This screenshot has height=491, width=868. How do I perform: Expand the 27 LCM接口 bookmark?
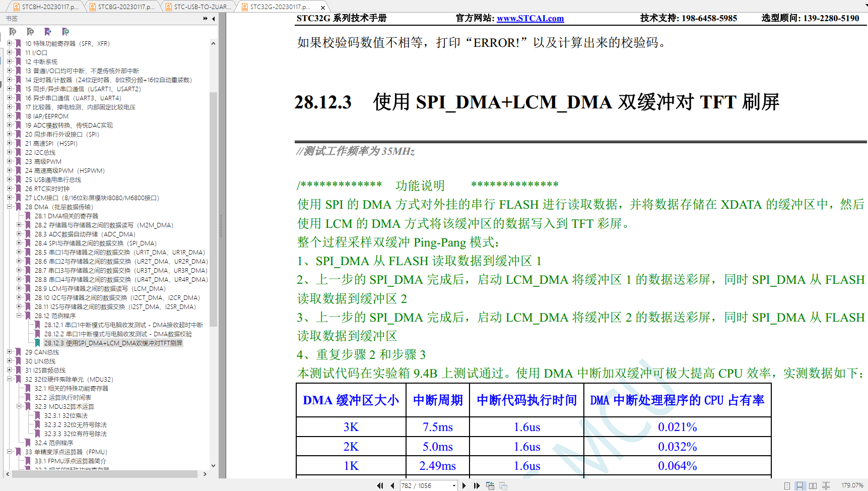[9, 198]
